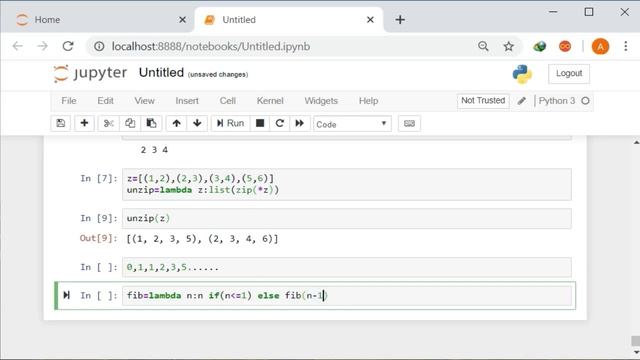Open a new browser tab
This screenshot has height=360, width=640.
400,20
